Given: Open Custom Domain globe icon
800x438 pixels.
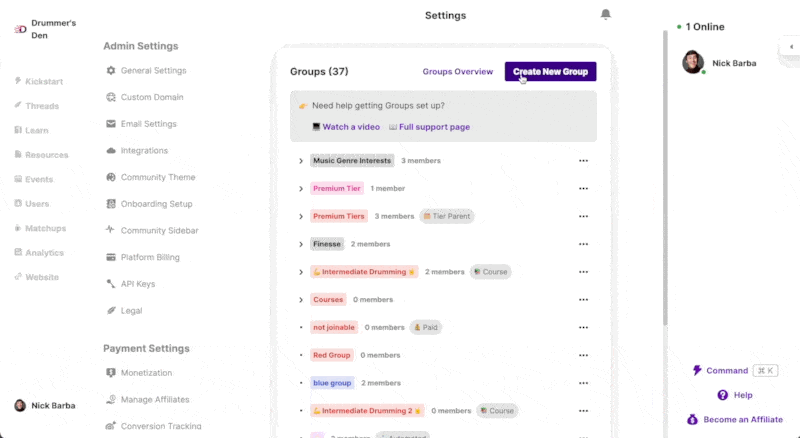Looking at the screenshot, I should (111, 97).
